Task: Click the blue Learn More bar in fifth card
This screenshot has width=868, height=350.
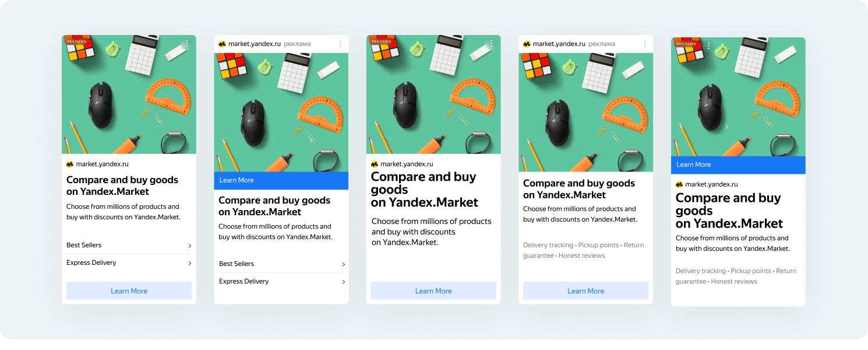Action: pos(738,165)
